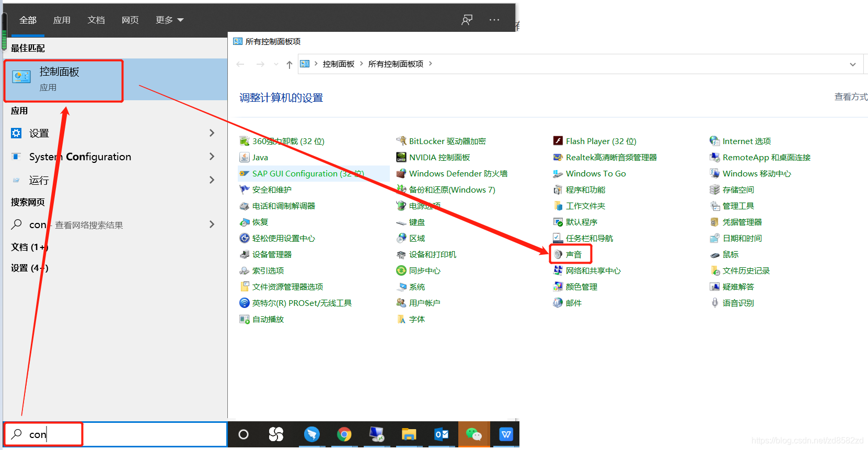Open the Sound (声音) control panel item
Viewport: 868px width, 450px height.
point(568,255)
